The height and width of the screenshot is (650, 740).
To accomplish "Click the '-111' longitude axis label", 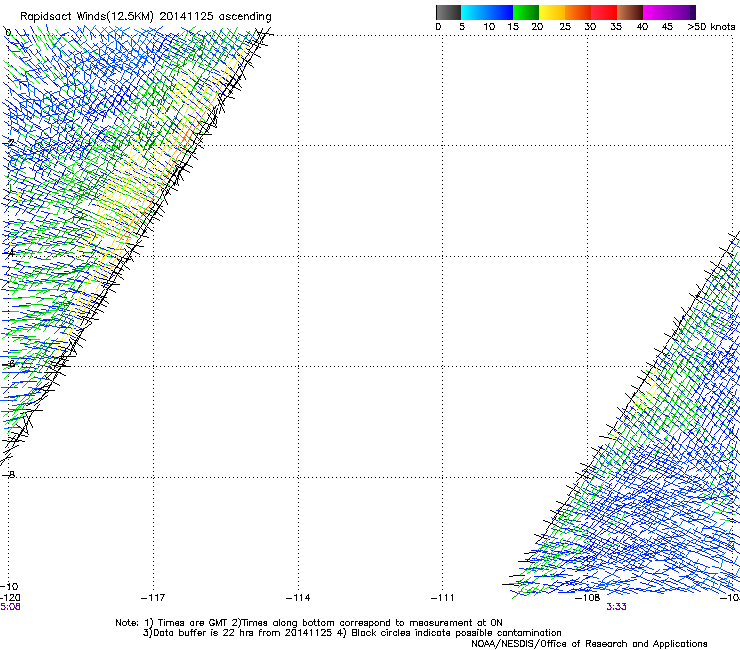I will (x=442, y=598).
